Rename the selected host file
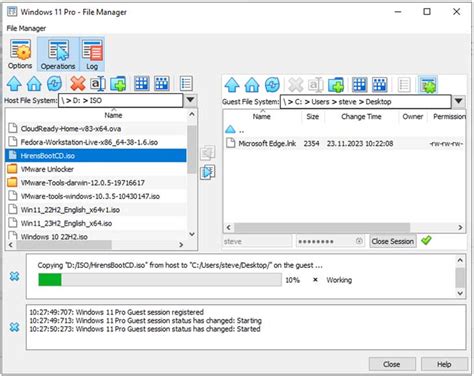The image size is (474, 376). pyautogui.click(x=97, y=84)
